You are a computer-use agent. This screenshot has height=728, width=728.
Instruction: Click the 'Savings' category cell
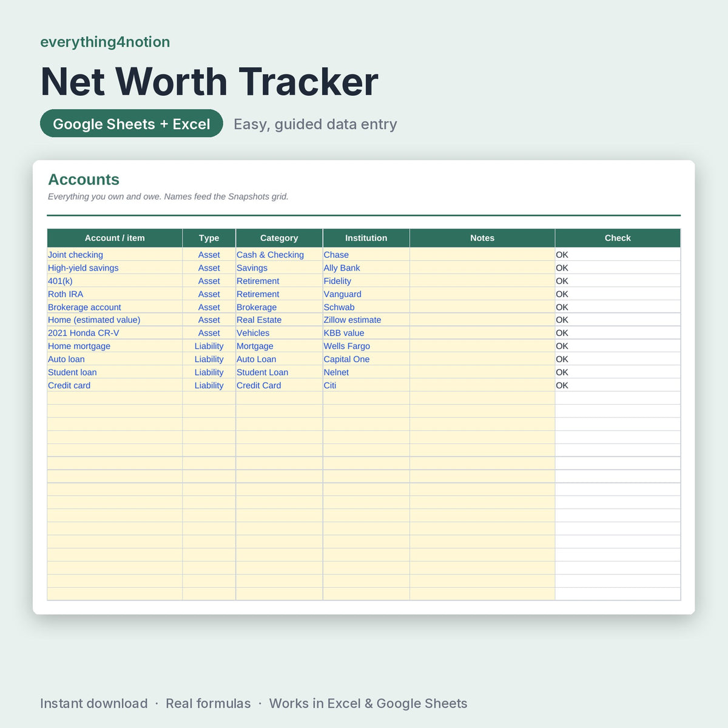(279, 268)
